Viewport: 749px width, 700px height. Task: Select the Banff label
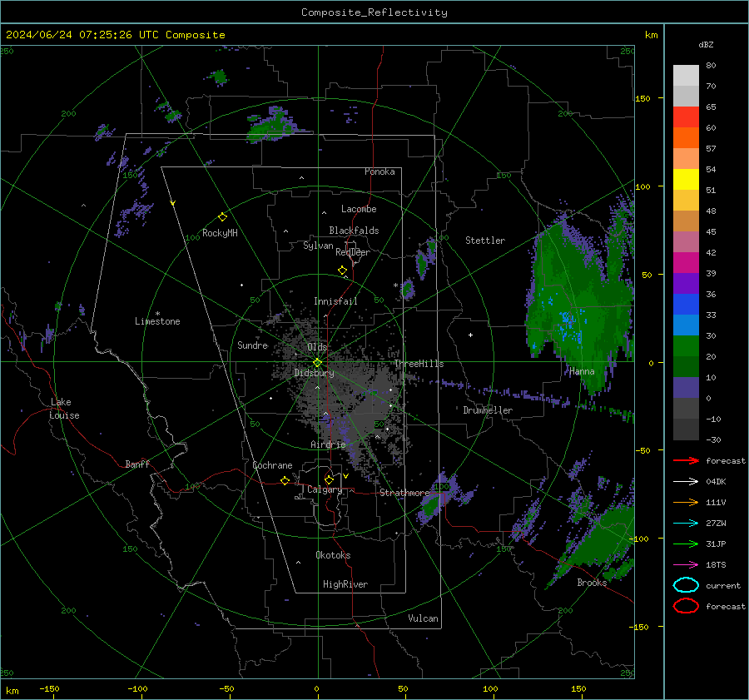pos(137,464)
